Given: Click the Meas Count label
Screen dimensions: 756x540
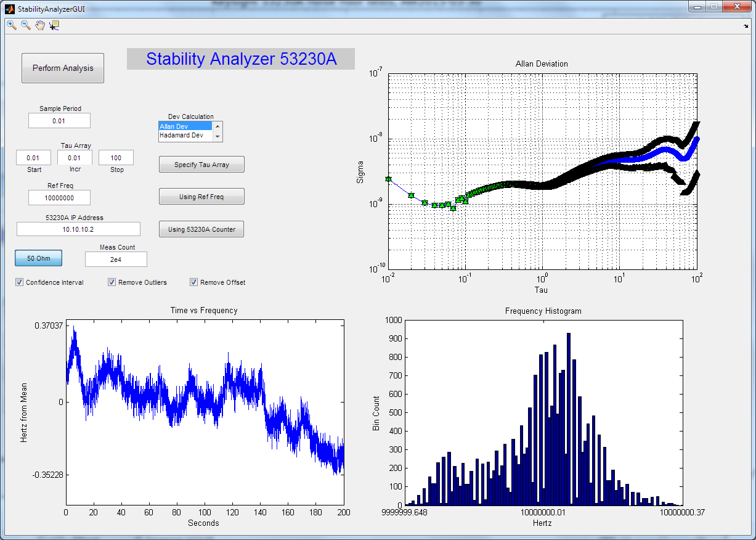Looking at the screenshot, I should [117, 247].
